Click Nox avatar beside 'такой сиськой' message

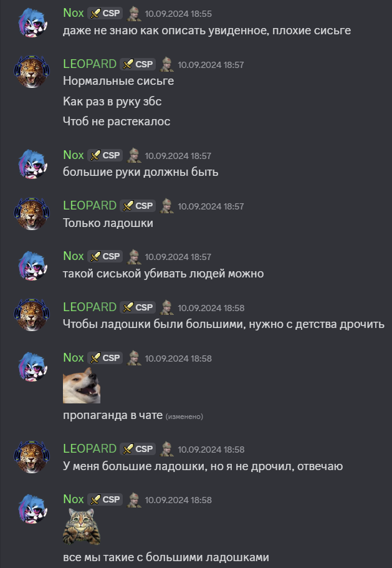(32, 266)
